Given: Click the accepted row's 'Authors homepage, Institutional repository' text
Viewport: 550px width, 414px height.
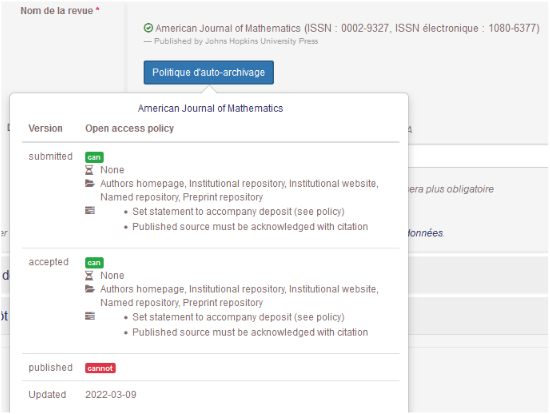Looking at the screenshot, I should pos(239,296).
